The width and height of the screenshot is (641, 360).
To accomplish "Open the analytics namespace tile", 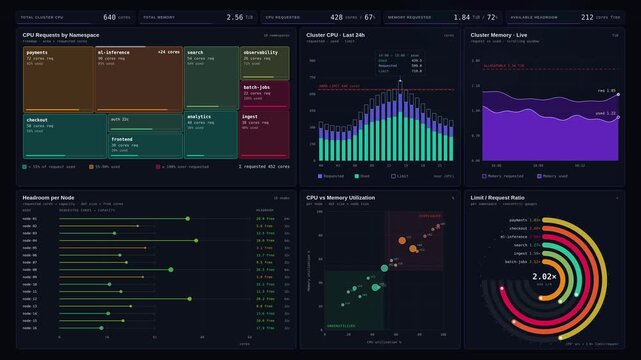I will tap(211, 134).
